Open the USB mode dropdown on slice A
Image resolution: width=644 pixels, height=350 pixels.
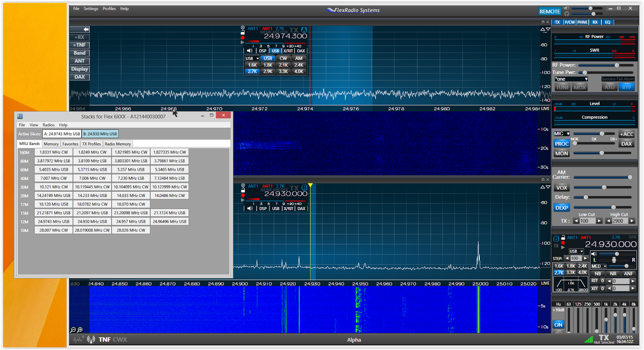click(x=252, y=58)
